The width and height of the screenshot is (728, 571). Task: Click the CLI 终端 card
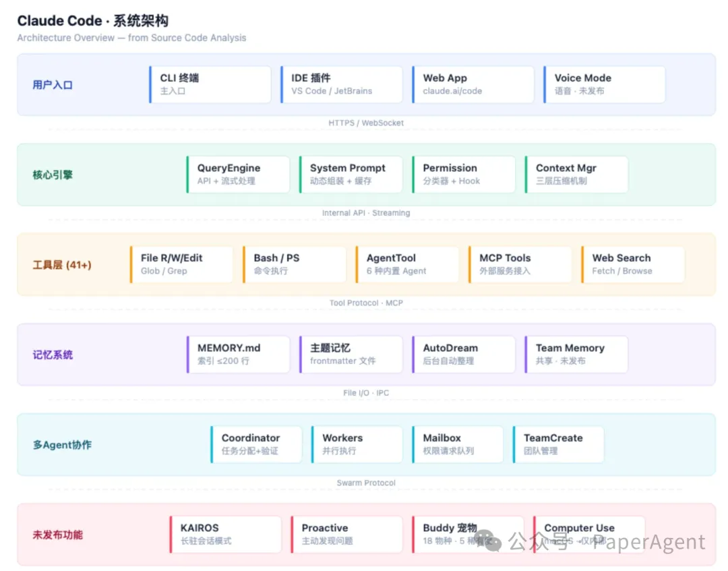click(210, 84)
